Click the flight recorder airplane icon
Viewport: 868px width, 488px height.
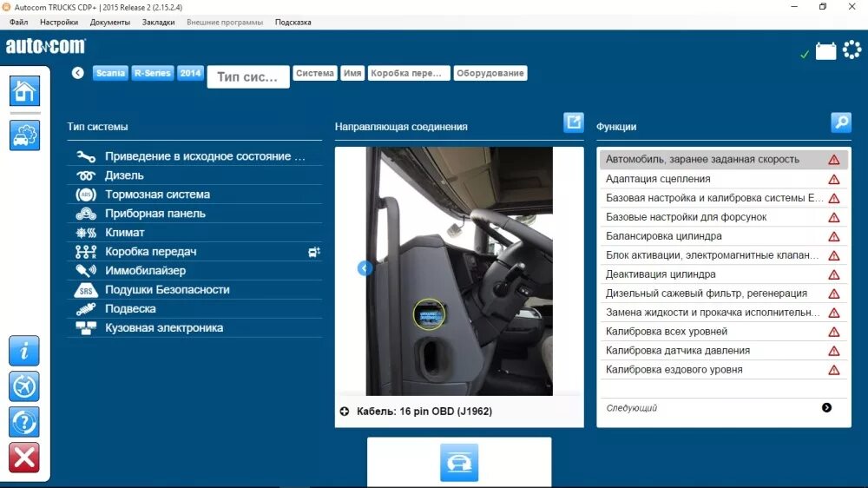pos(23,386)
